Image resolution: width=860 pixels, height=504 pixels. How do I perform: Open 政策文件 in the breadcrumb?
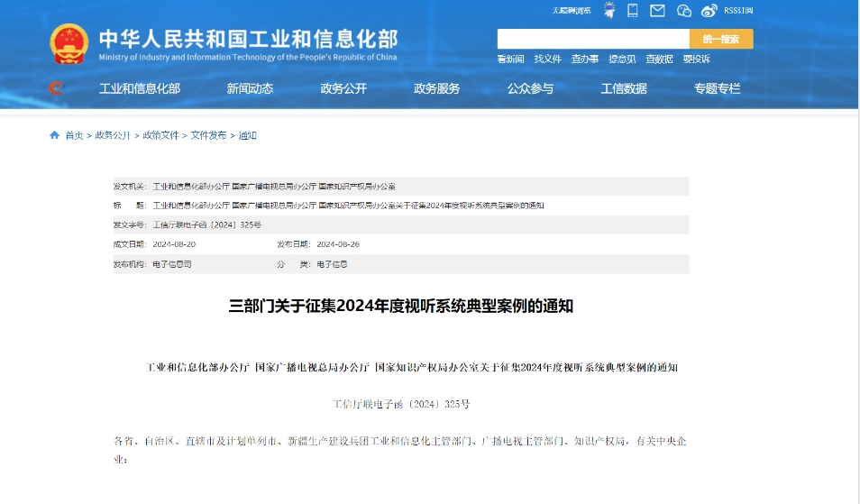[x=160, y=135]
